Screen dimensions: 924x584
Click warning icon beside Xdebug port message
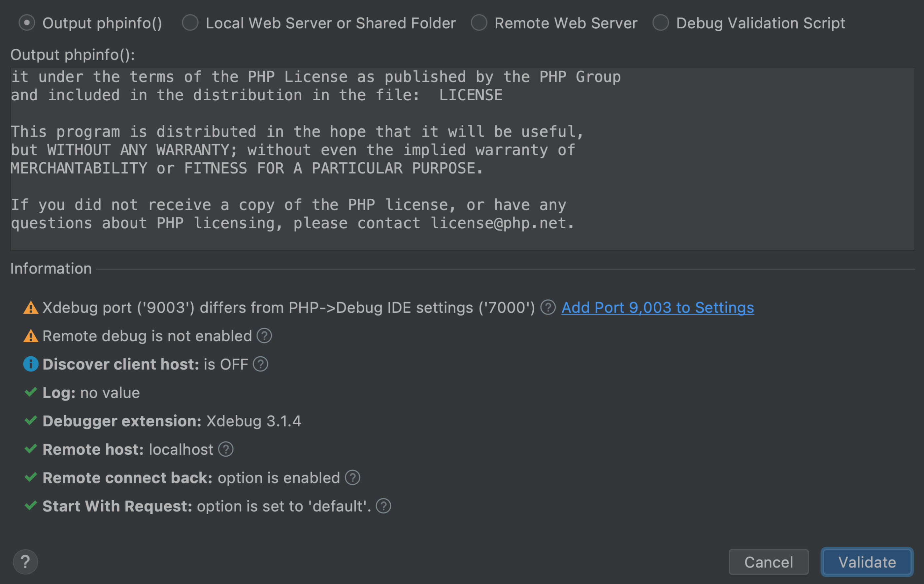coord(31,308)
